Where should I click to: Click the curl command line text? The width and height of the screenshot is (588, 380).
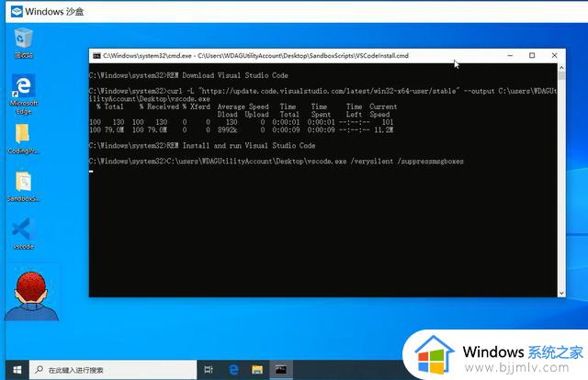(x=322, y=95)
